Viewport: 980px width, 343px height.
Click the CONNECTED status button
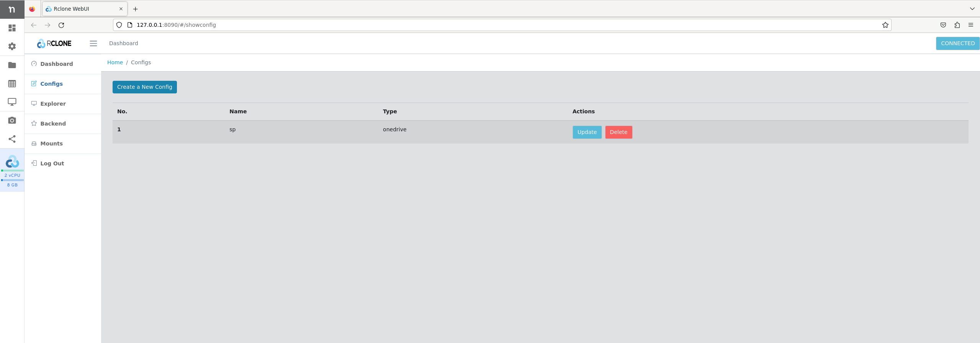(x=957, y=43)
